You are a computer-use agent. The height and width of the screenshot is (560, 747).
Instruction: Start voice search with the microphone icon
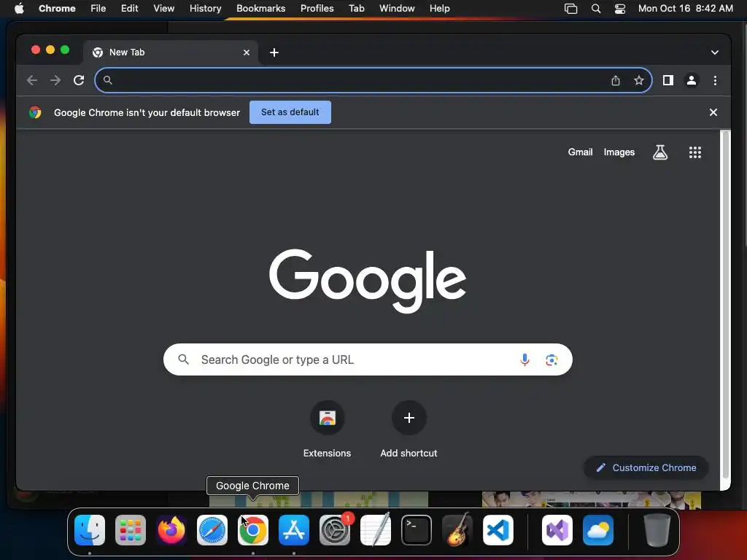(525, 359)
